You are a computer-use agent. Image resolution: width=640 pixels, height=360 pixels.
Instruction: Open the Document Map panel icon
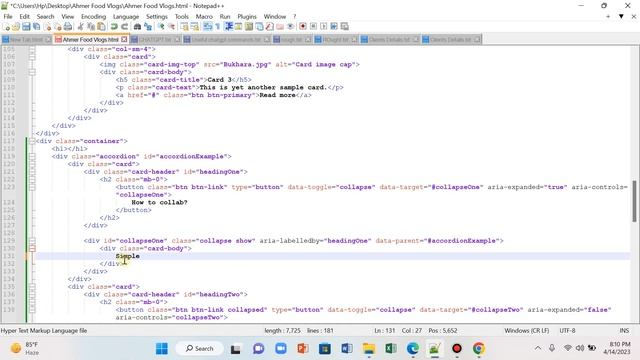click(248, 27)
